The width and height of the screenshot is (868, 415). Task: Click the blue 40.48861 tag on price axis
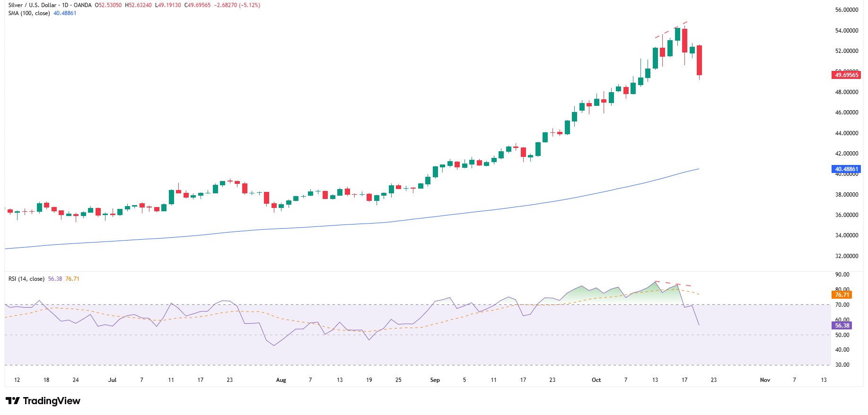[x=846, y=169]
